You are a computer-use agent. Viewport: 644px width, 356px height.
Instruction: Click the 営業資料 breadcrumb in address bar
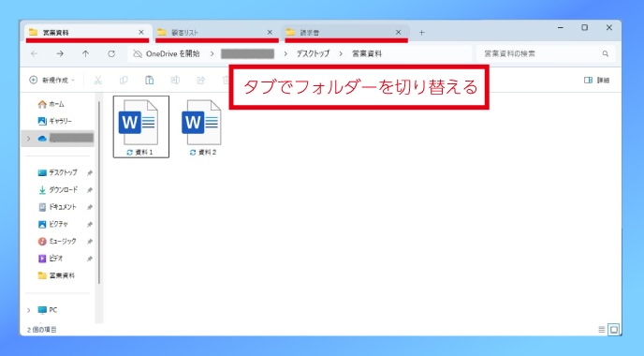[367, 53]
